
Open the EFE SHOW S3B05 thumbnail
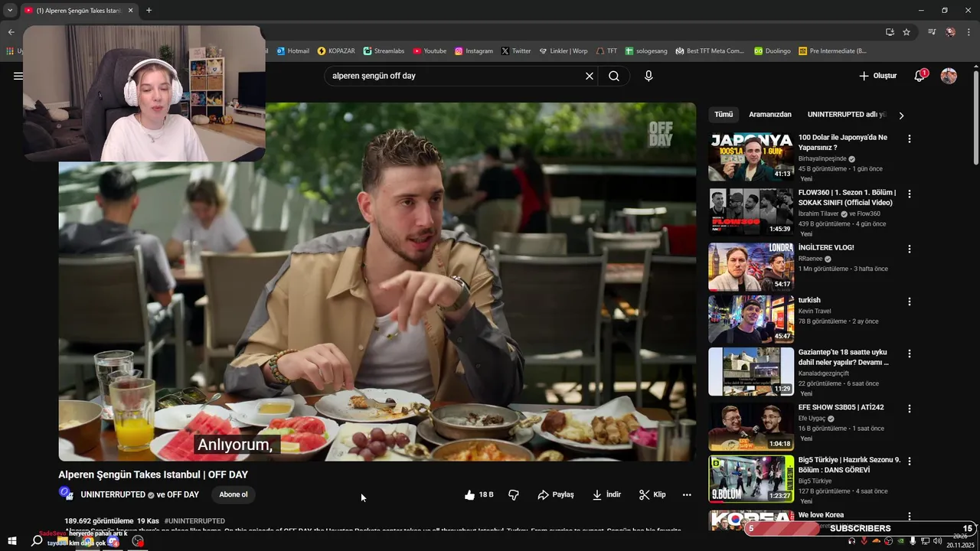coord(751,427)
